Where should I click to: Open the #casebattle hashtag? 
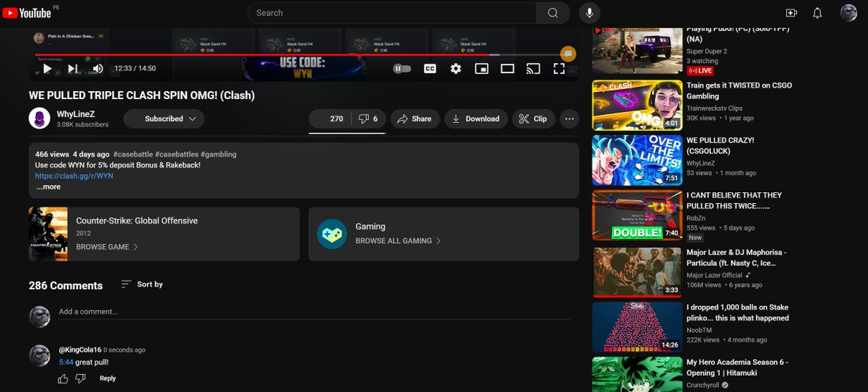(x=132, y=154)
